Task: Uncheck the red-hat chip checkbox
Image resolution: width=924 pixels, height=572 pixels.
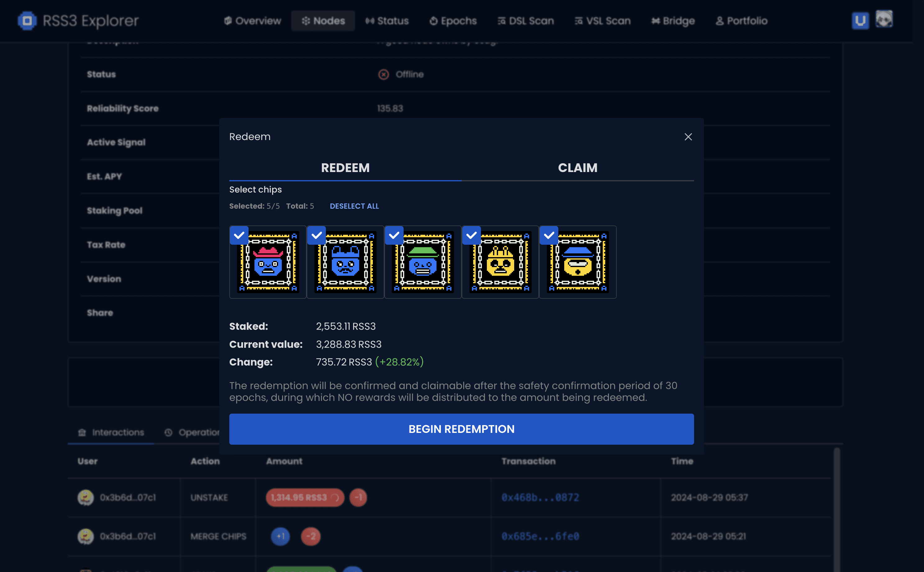Action: [239, 235]
